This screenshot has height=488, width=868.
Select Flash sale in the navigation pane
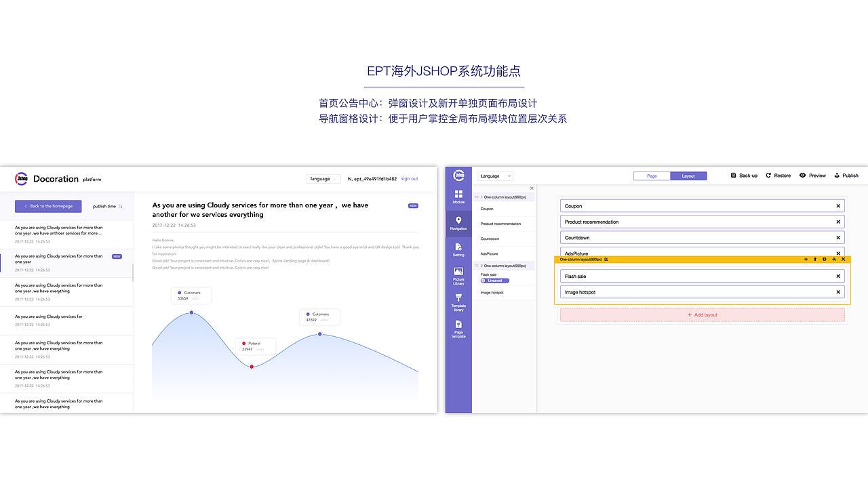coord(488,274)
